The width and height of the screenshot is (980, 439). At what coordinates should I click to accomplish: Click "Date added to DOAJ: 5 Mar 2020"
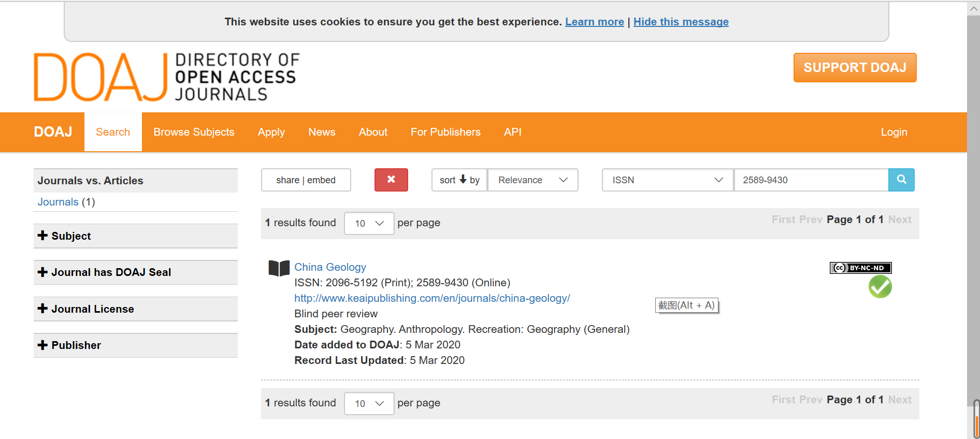377,345
